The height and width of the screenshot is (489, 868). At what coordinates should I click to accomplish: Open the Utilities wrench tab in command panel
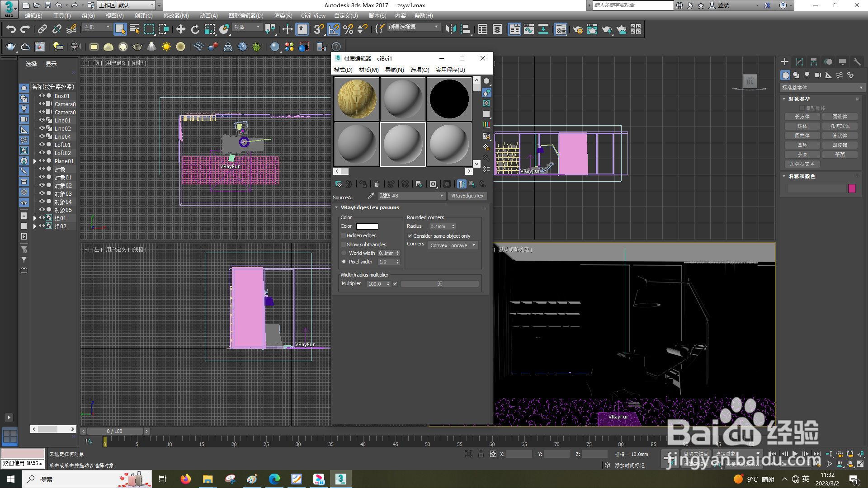click(x=857, y=62)
